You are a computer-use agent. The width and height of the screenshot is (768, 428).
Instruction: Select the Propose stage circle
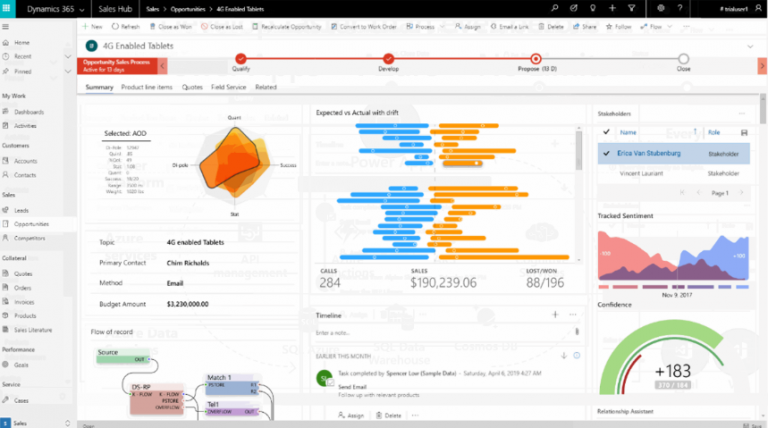536,59
